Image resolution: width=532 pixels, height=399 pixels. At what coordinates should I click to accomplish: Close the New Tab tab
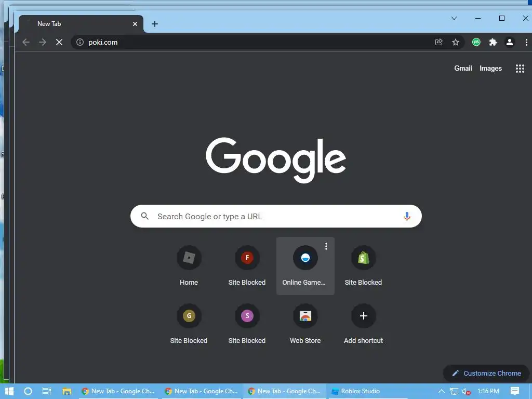click(x=135, y=24)
